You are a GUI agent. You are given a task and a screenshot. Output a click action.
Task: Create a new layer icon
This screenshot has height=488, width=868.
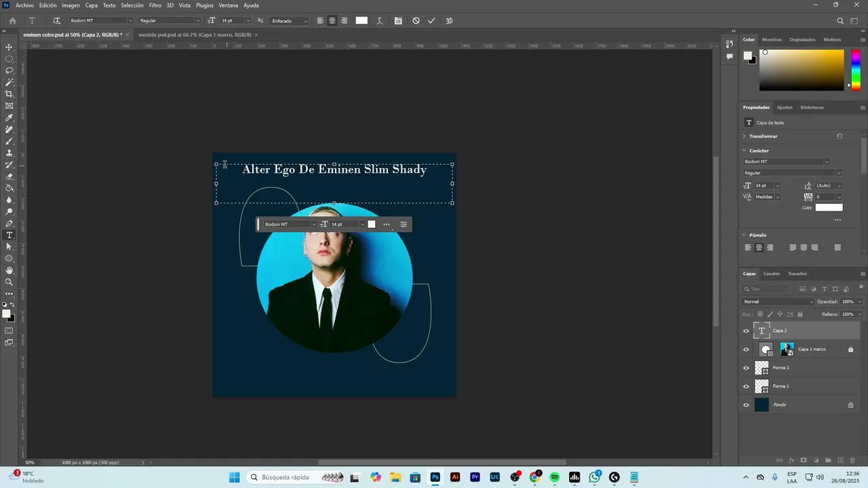pos(840,460)
